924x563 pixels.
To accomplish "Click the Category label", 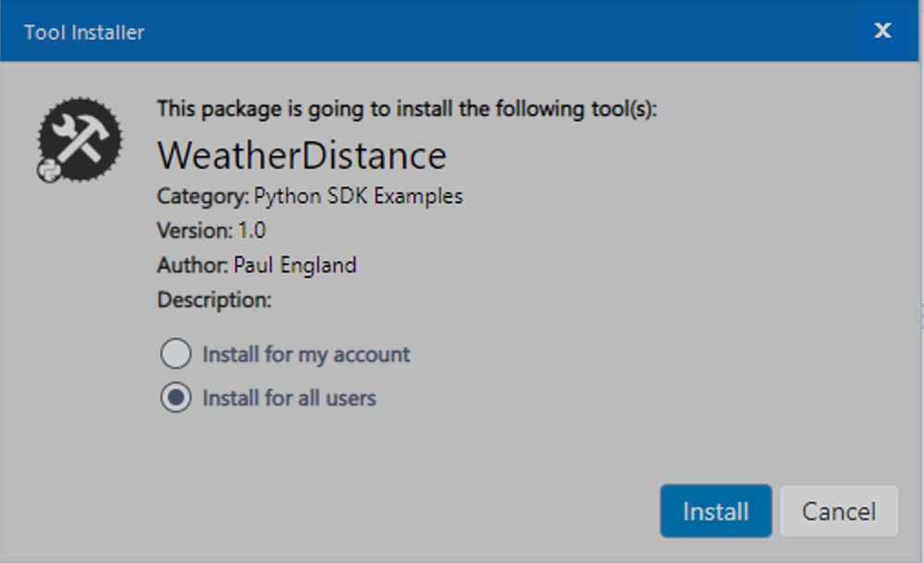I will coord(203,196).
